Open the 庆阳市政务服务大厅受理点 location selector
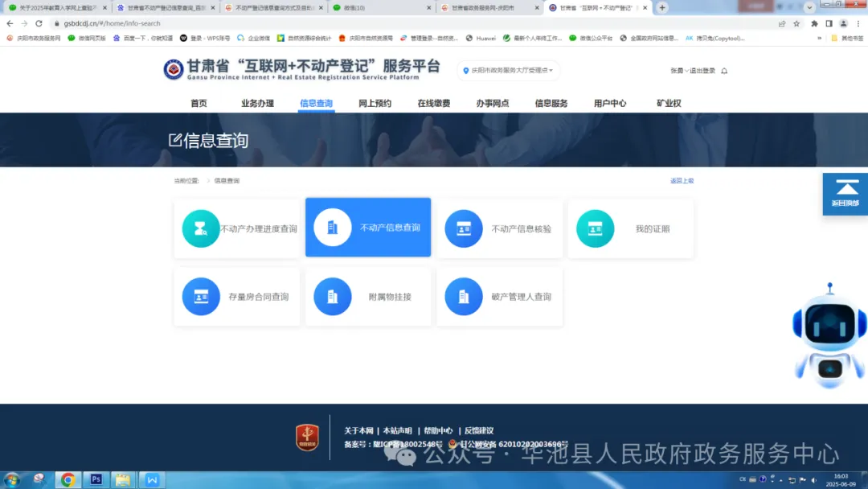 coord(508,70)
